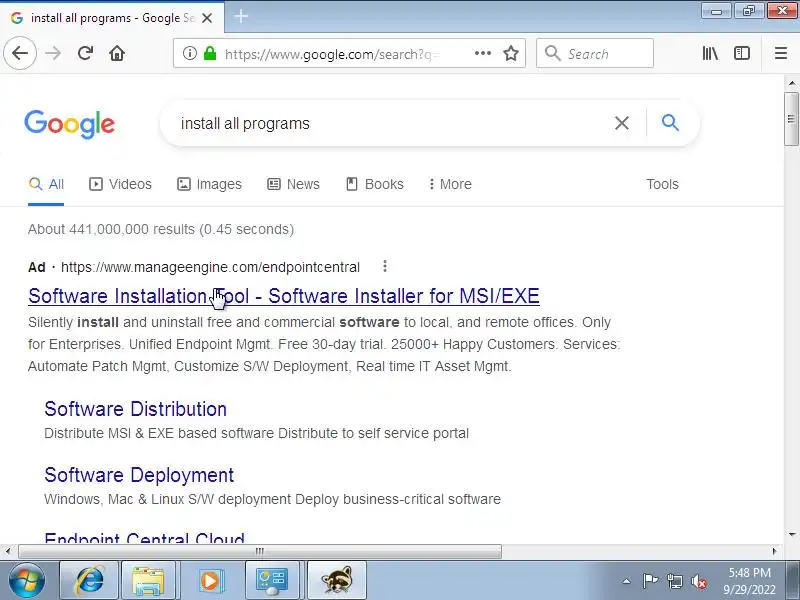Switch to Books results
Screen dimensions: 800x600
375,184
